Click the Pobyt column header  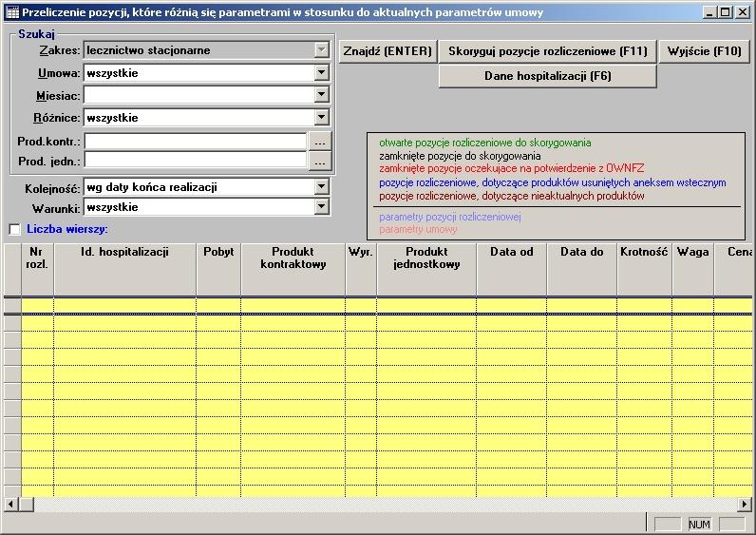[218, 269]
